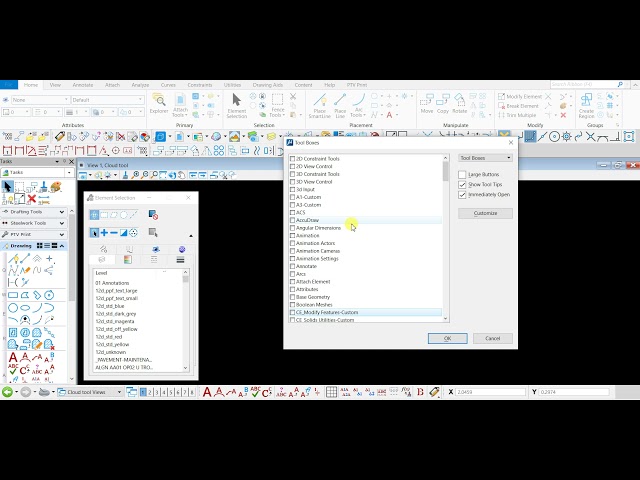Toggle Show Tool Tips checkbox

[462, 184]
